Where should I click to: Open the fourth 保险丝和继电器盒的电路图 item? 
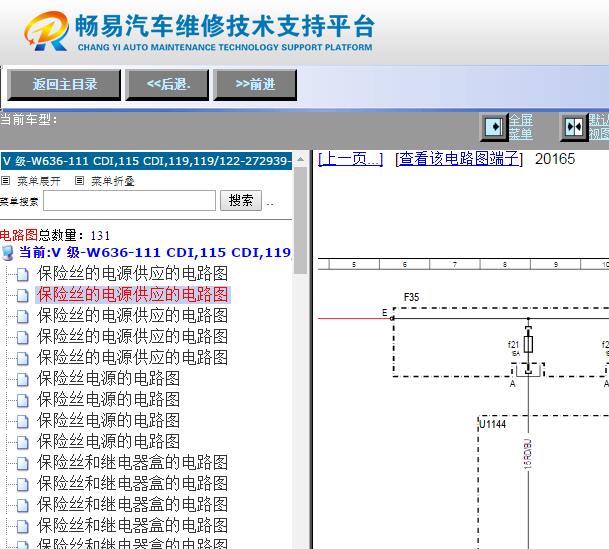[x=132, y=525]
